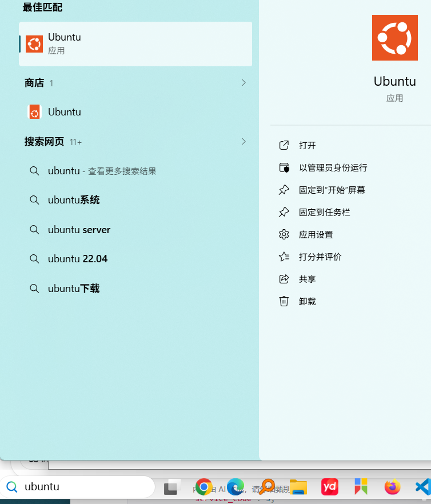The height and width of the screenshot is (504, 431).
Task: Open the Ubuntu best match app result
Action: 135,44
